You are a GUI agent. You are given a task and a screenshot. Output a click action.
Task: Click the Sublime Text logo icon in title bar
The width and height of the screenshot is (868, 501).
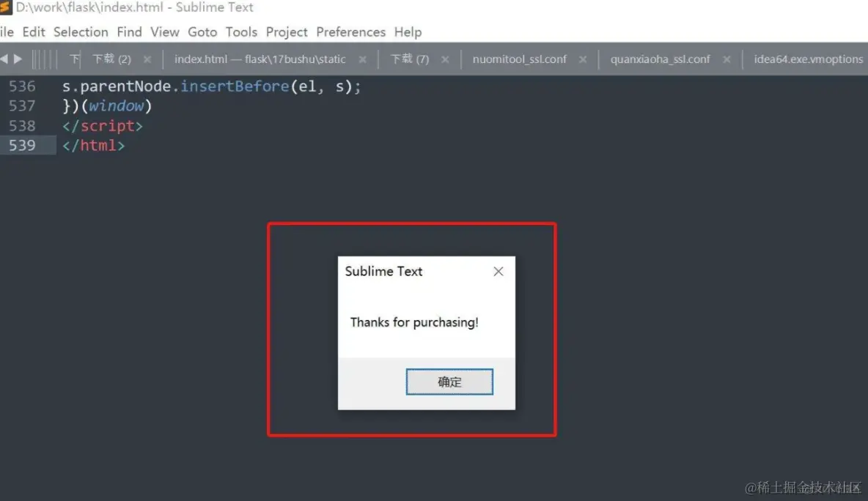click(6, 7)
